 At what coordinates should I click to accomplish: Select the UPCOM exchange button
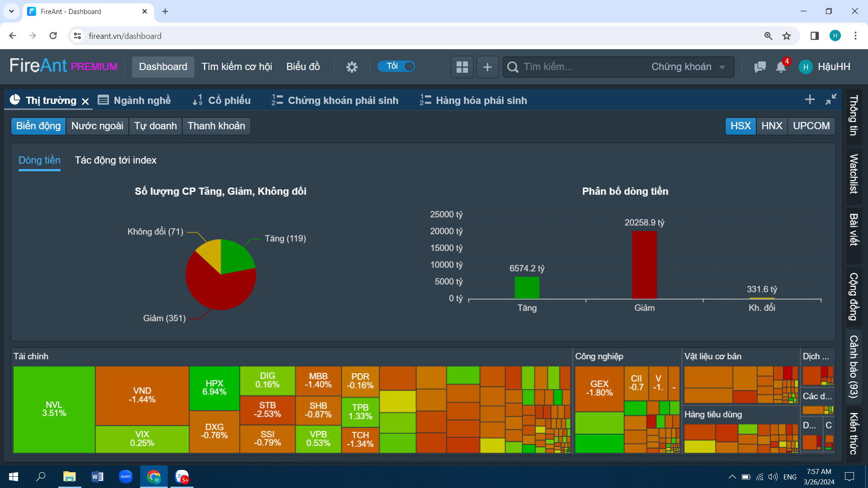811,126
